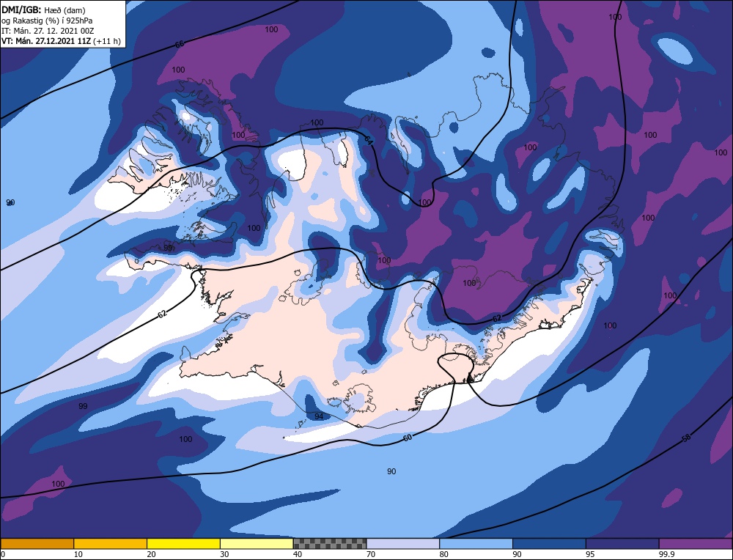The image size is (733, 560).
Task: Click the dark navy 95–99.9 legend swatch
Action: click(x=622, y=544)
